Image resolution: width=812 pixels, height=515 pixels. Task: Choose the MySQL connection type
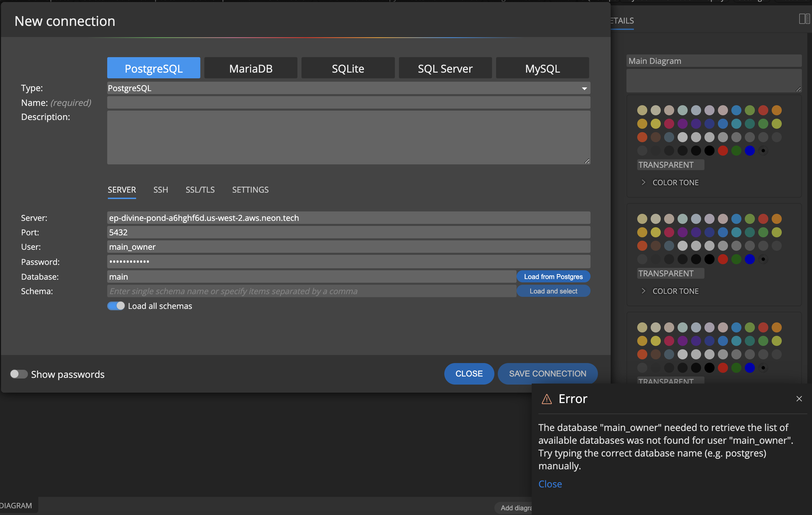point(542,68)
